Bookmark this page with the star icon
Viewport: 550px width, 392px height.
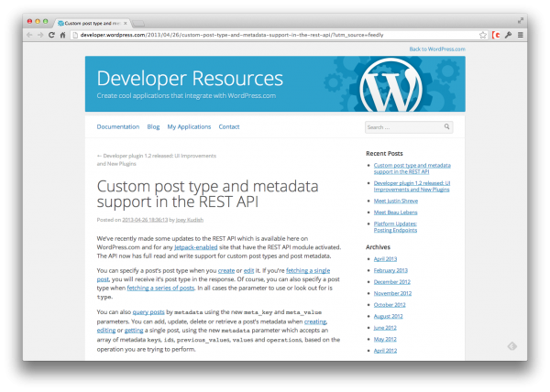(483, 35)
